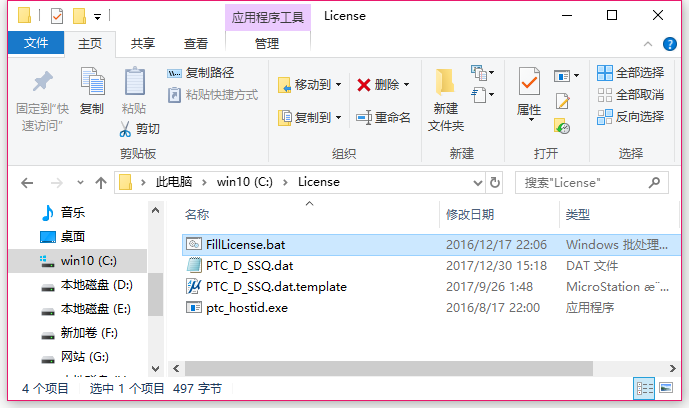This screenshot has width=689, height=408.
Task: Expand the Move to dropdown
Action: (338, 84)
